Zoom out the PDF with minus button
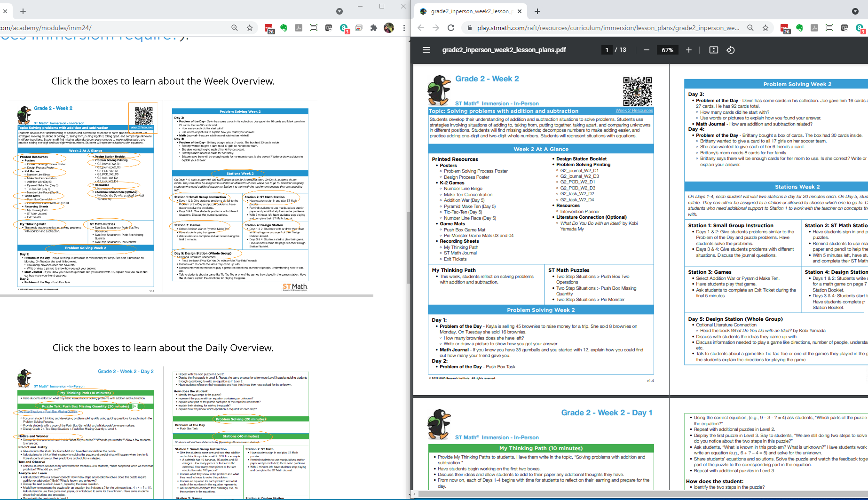The width and height of the screenshot is (868, 500). pyautogui.click(x=647, y=50)
